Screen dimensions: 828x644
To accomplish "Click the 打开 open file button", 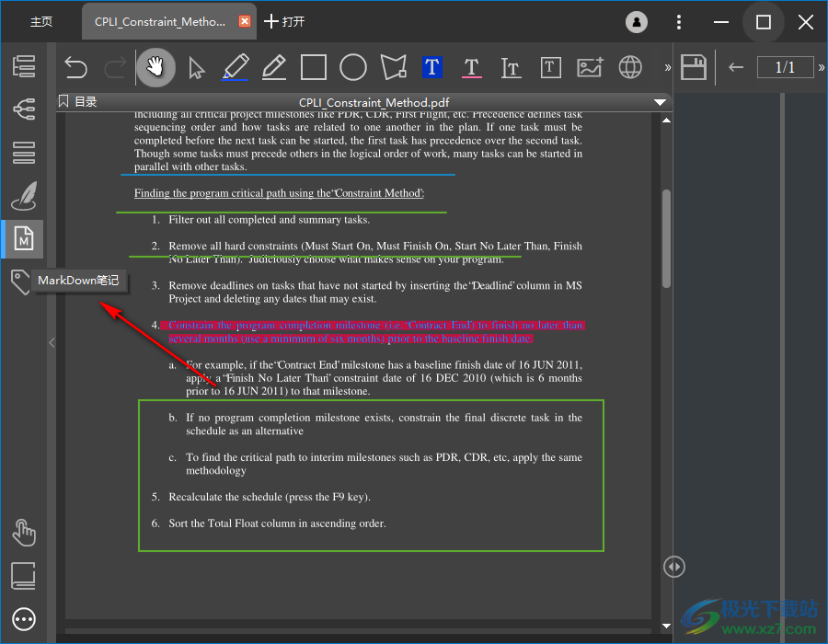I will point(284,22).
